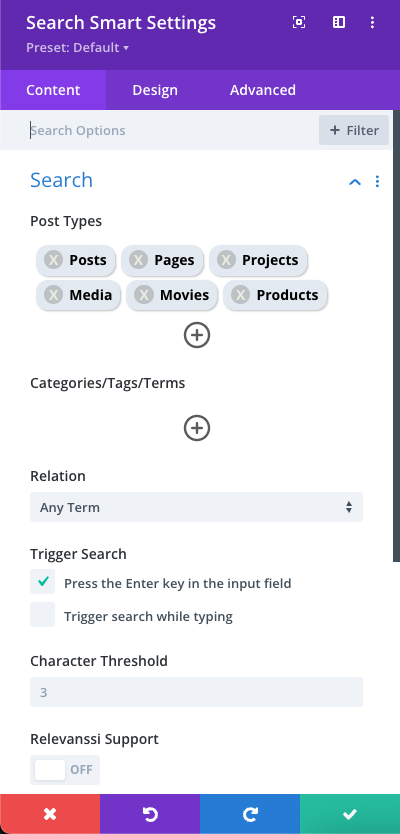Remove the Movies post type tag
400x834 pixels.
click(144, 295)
